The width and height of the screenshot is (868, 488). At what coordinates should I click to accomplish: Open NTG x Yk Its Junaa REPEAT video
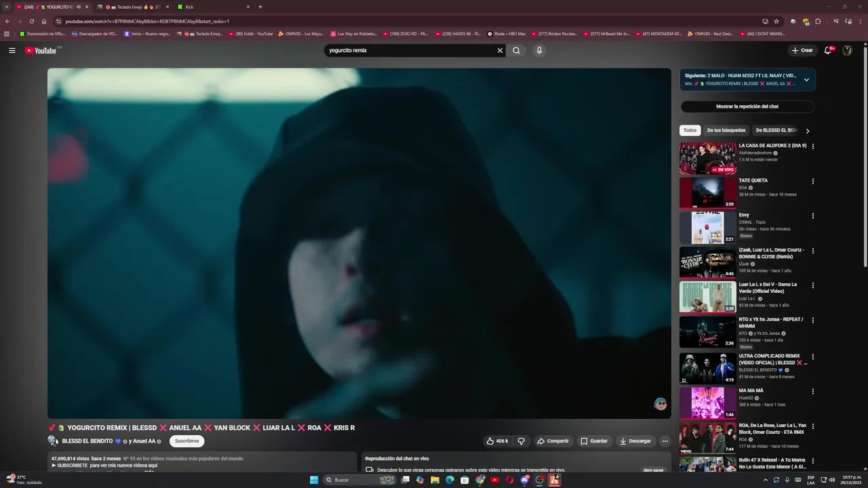tap(771, 323)
